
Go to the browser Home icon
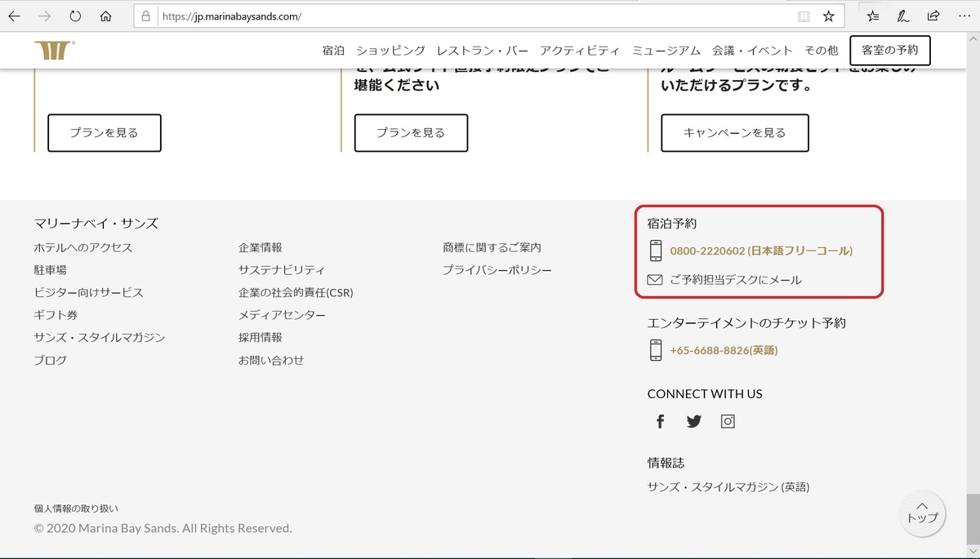(x=105, y=16)
